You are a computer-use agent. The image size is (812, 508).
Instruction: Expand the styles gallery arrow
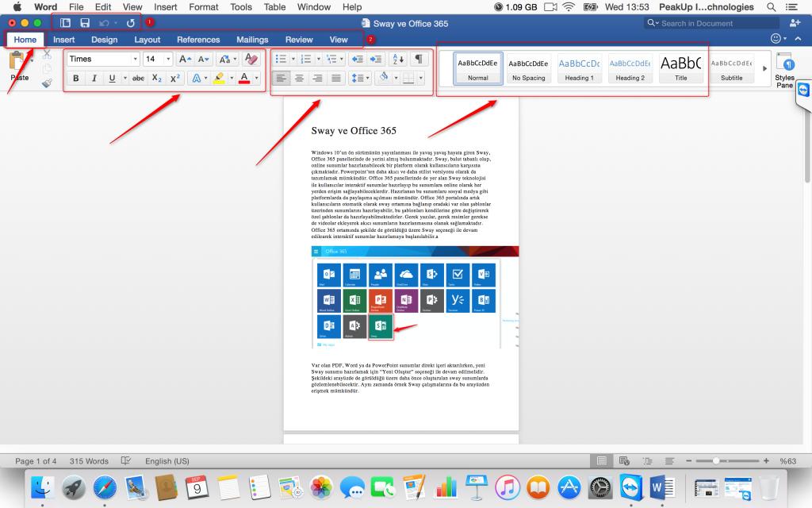pos(765,68)
